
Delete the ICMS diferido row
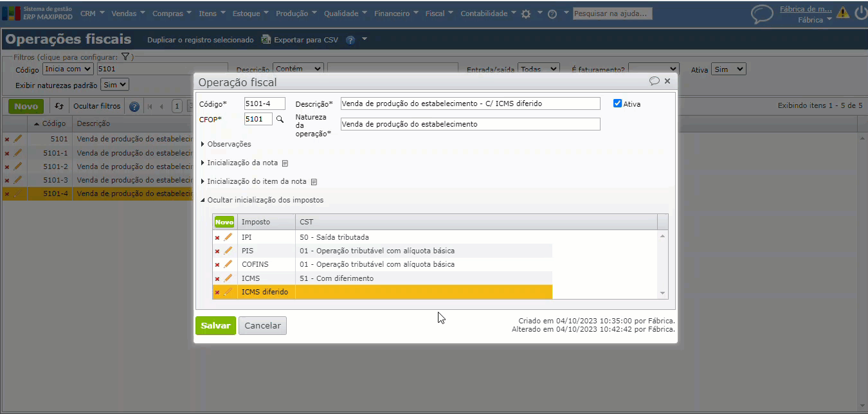click(217, 292)
